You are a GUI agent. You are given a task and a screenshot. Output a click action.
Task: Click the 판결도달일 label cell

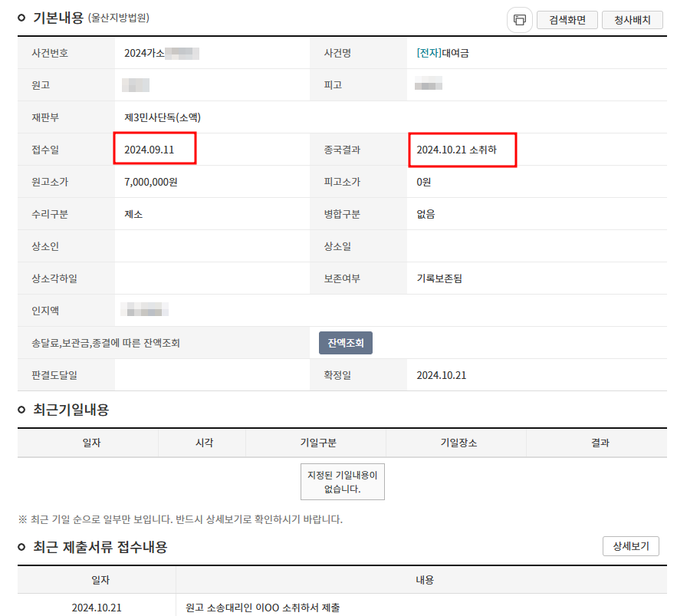(x=66, y=375)
